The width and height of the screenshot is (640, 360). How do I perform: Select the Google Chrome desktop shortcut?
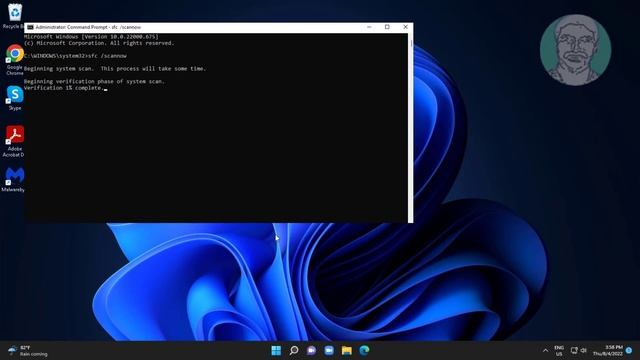click(15, 60)
